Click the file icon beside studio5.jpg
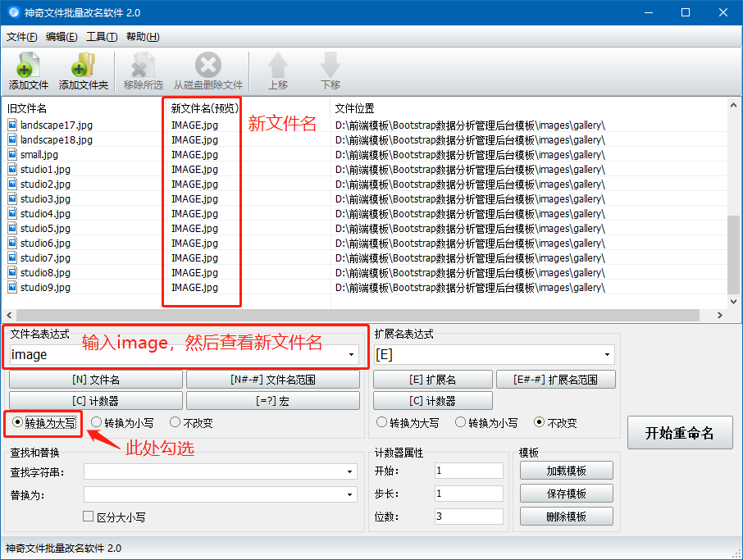Viewport: 743px width, 560px height. tap(11, 228)
